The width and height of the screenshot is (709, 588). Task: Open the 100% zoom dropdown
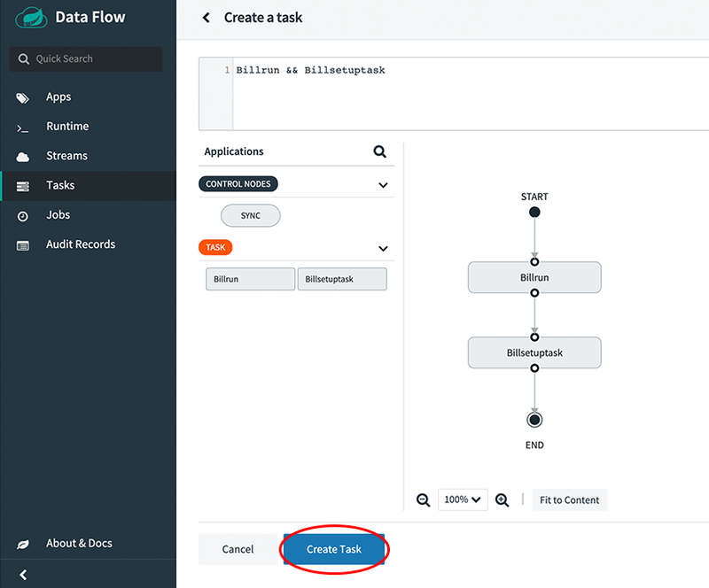click(463, 499)
